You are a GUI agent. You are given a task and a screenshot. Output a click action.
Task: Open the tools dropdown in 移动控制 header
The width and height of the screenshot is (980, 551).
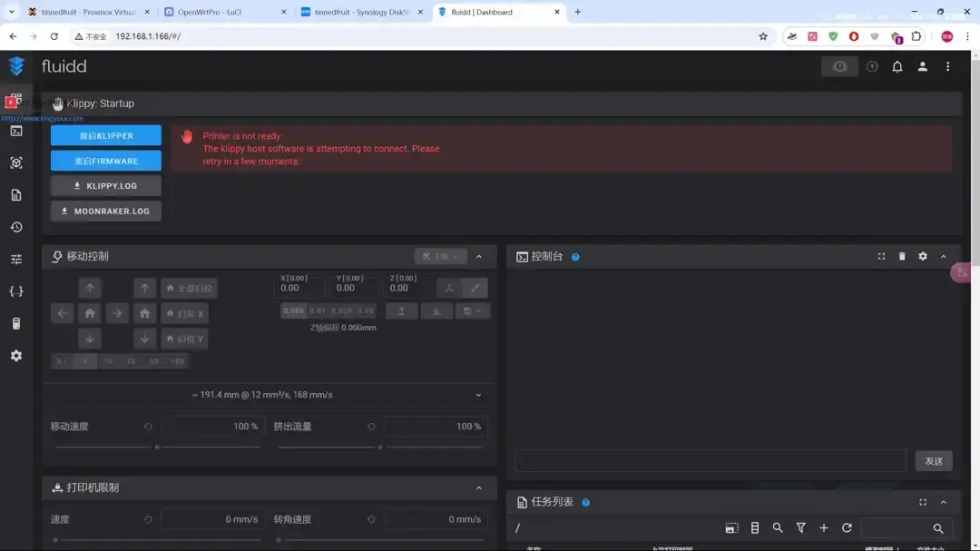pos(441,256)
